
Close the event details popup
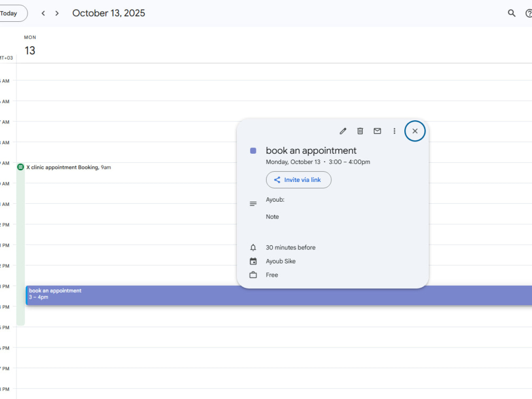click(414, 131)
